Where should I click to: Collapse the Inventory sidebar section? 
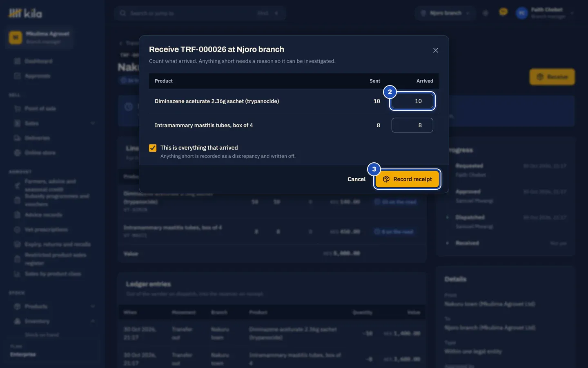pos(93,321)
